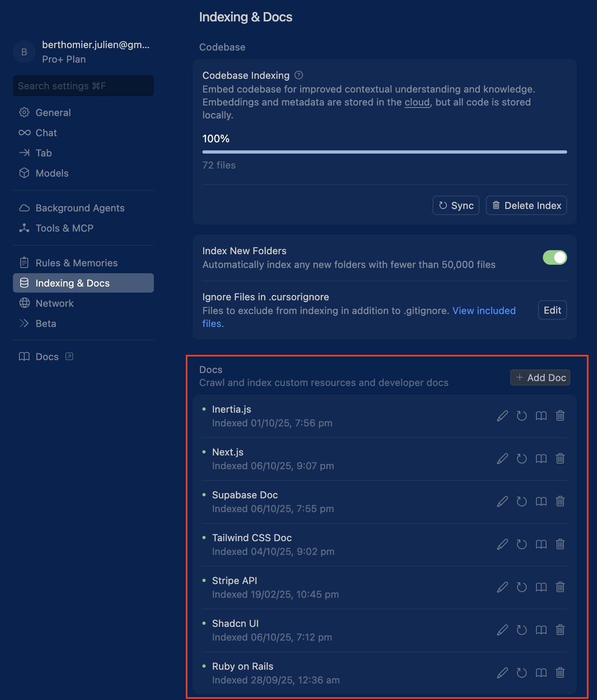Open the Models settings page
Image resolution: width=597 pixels, height=700 pixels.
click(52, 173)
